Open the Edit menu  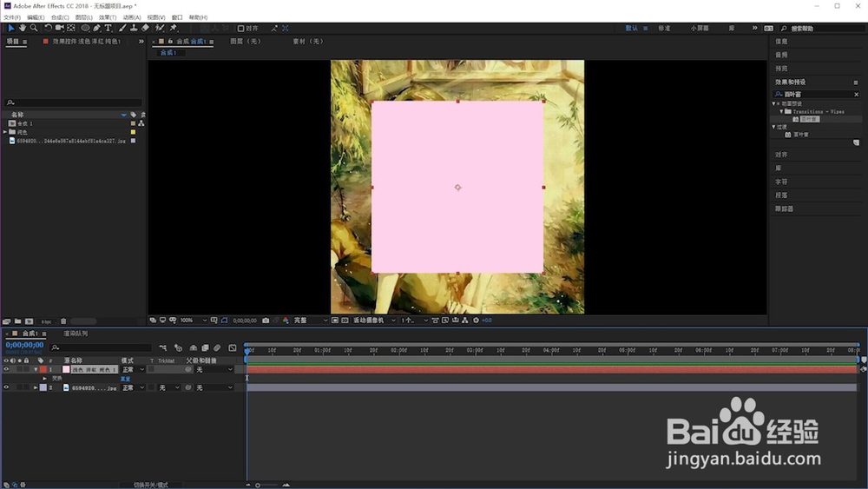click(x=36, y=17)
